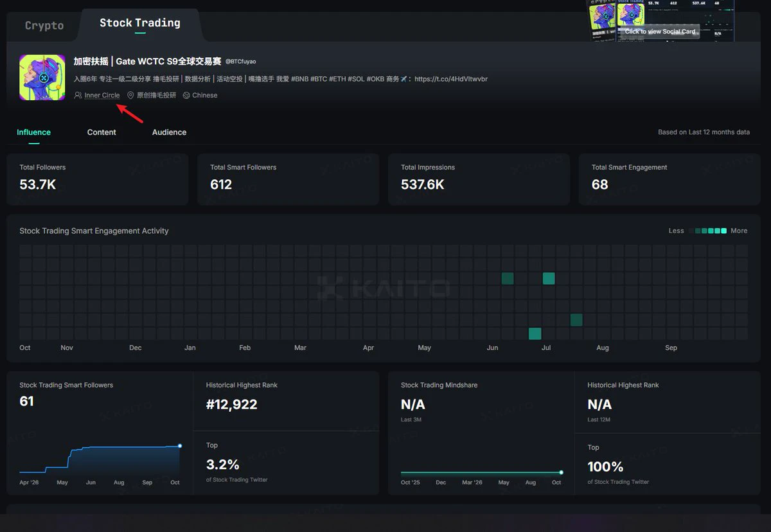Click the language icon next to Chinese
Viewport: 771px width, 532px height.
pos(186,95)
